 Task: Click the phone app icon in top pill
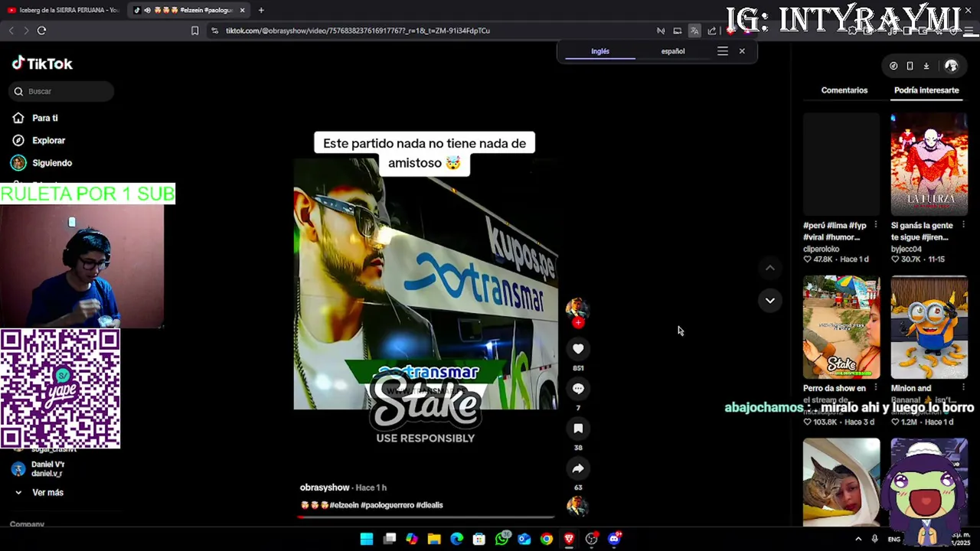pyautogui.click(x=910, y=67)
